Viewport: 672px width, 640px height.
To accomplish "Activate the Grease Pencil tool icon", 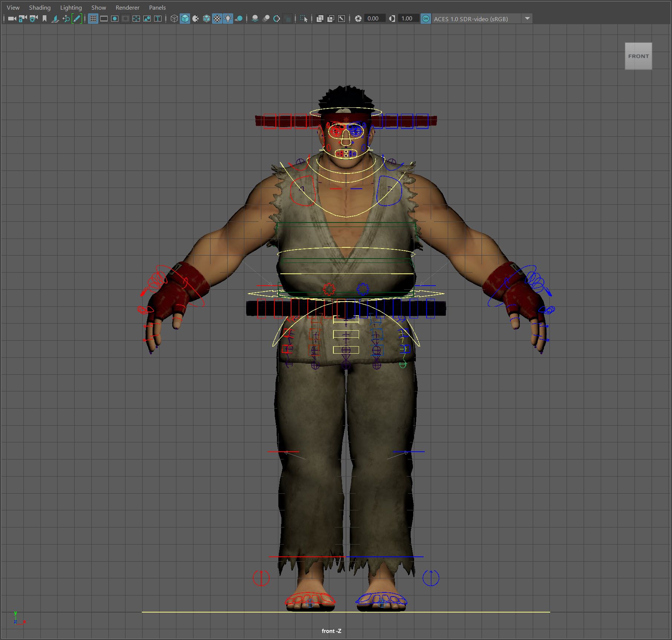I will 77,19.
